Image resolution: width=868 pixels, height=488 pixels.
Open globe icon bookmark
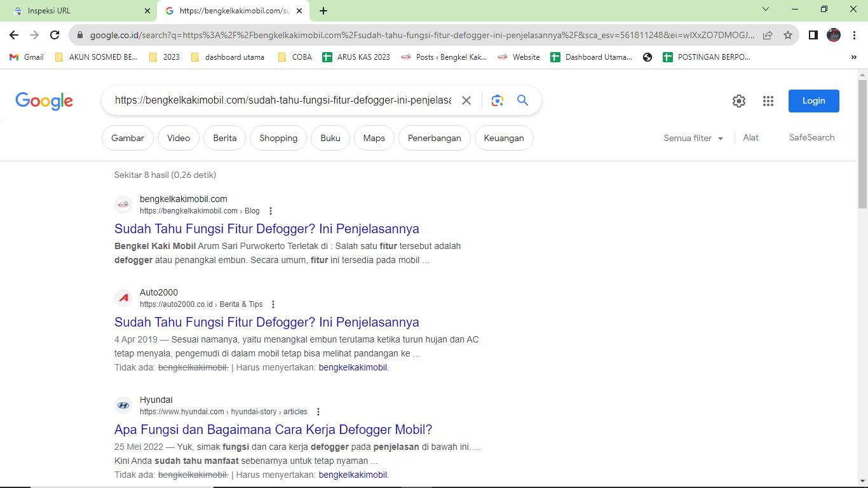tap(648, 57)
